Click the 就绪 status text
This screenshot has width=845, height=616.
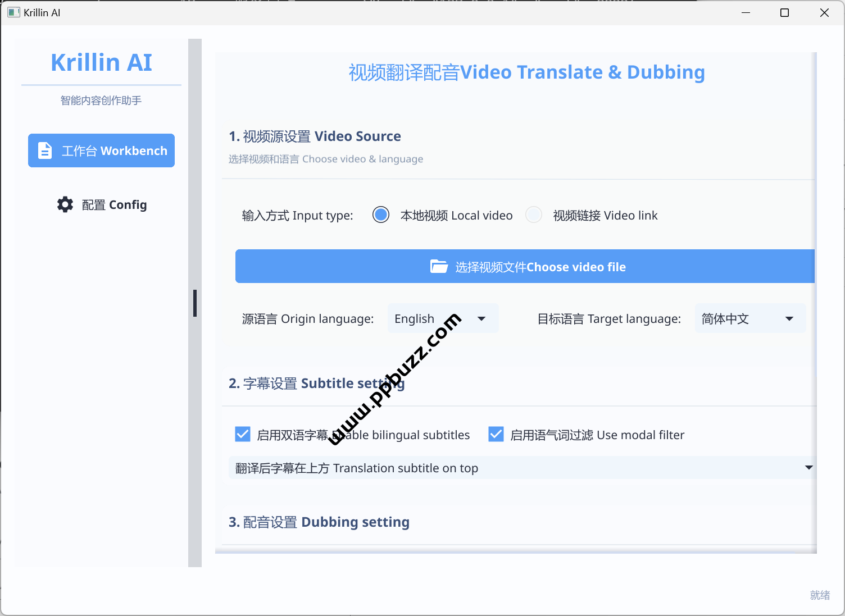point(820,595)
